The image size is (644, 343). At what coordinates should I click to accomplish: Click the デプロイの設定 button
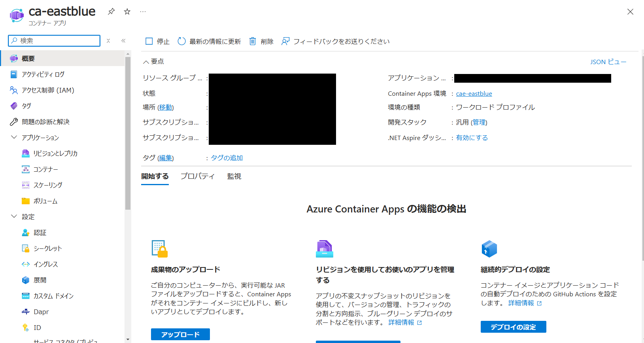coord(513,327)
